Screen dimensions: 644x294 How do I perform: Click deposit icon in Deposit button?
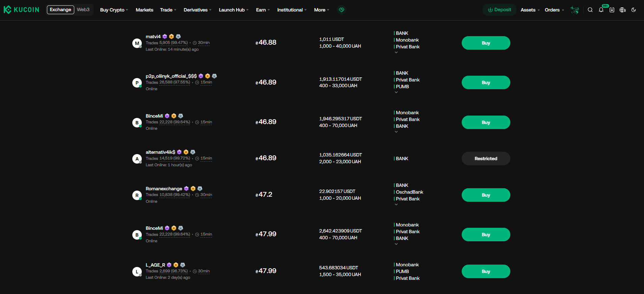tap(490, 10)
